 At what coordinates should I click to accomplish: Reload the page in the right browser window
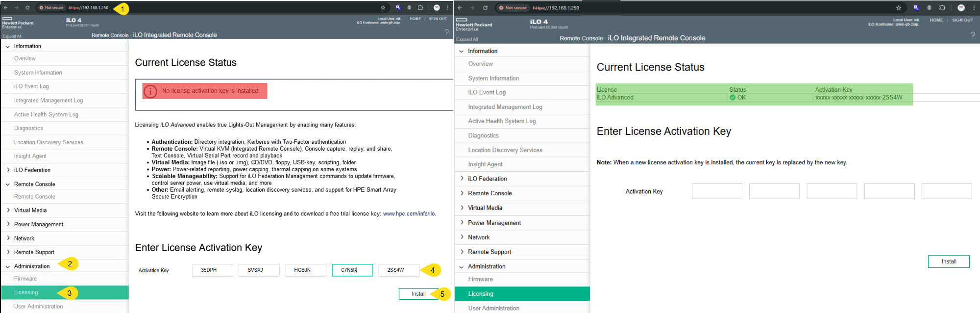485,8
